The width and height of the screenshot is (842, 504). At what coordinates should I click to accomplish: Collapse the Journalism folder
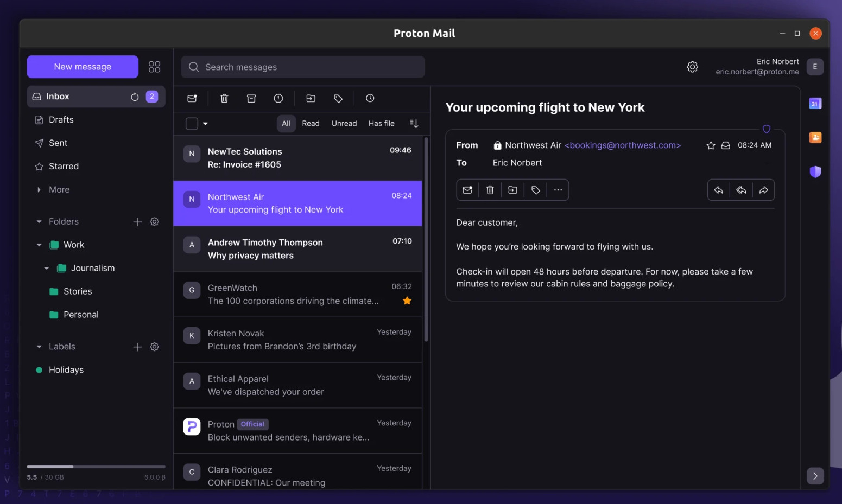47,268
